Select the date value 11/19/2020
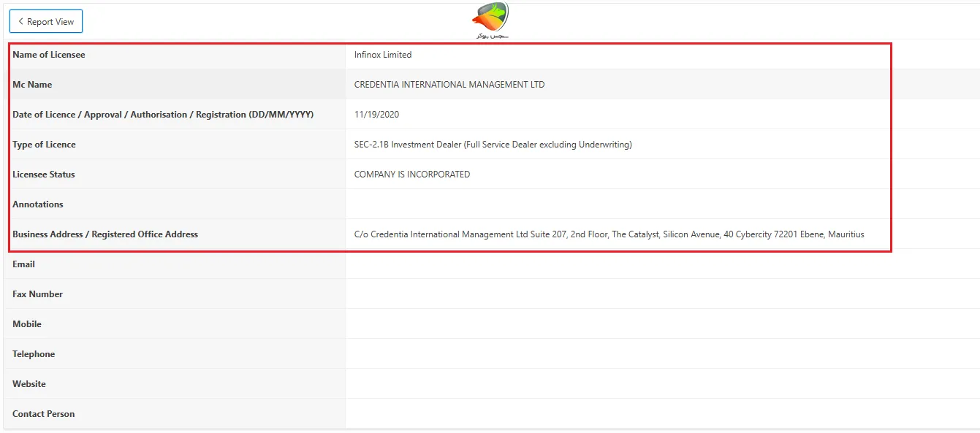The height and width of the screenshot is (433, 980). [x=376, y=115]
